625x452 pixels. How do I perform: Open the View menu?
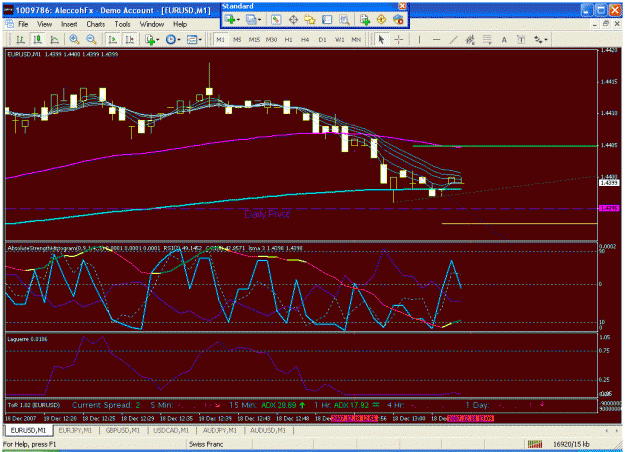(x=45, y=24)
